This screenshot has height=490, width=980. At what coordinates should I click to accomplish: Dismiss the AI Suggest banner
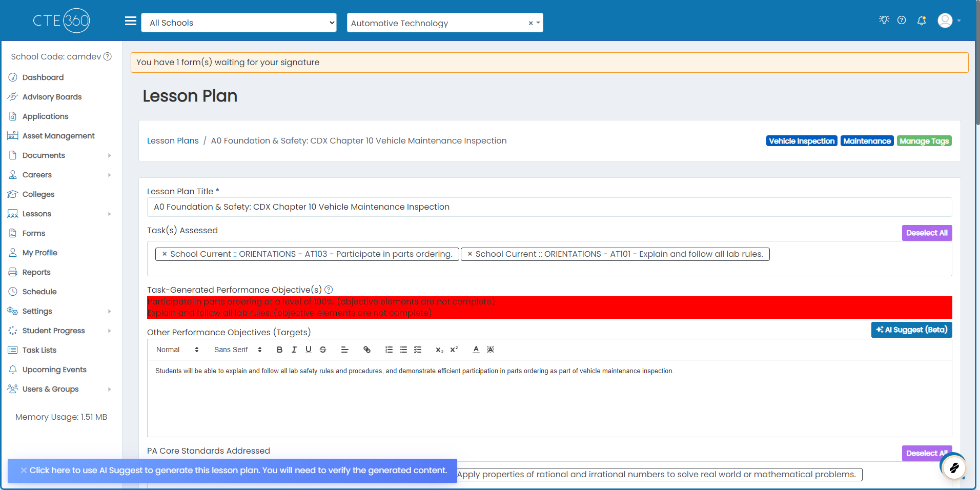coord(24,470)
